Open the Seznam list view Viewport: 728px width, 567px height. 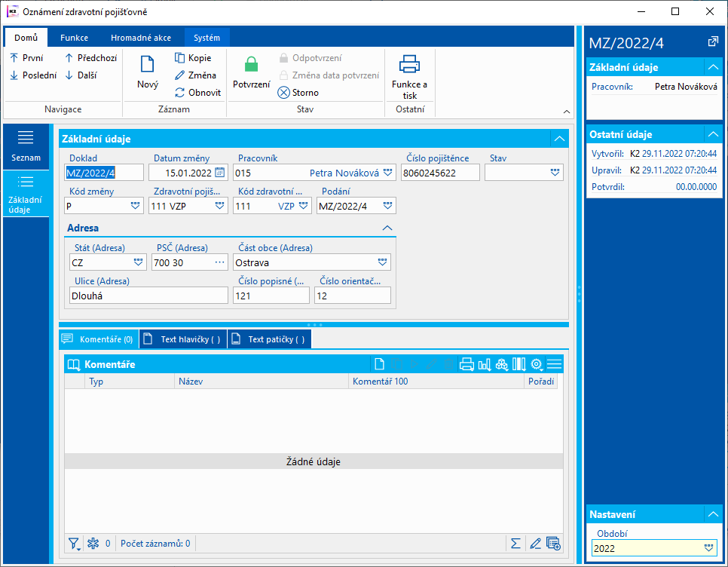coord(26,146)
